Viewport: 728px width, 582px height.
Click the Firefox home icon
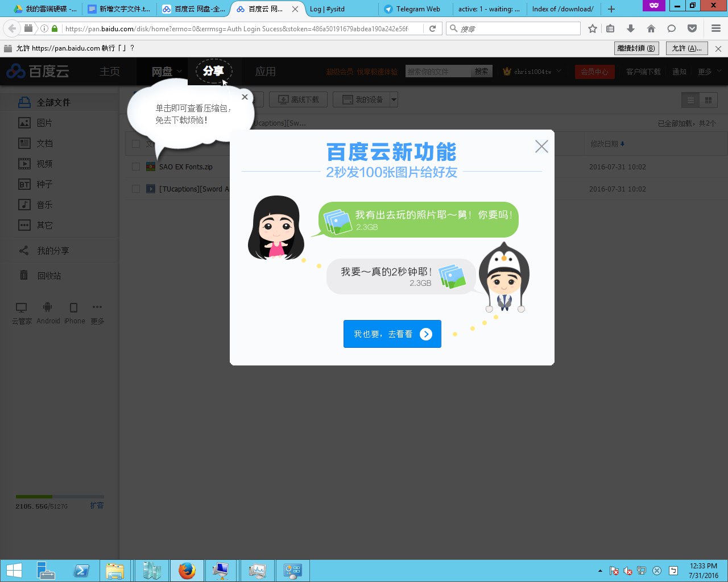tap(651, 28)
